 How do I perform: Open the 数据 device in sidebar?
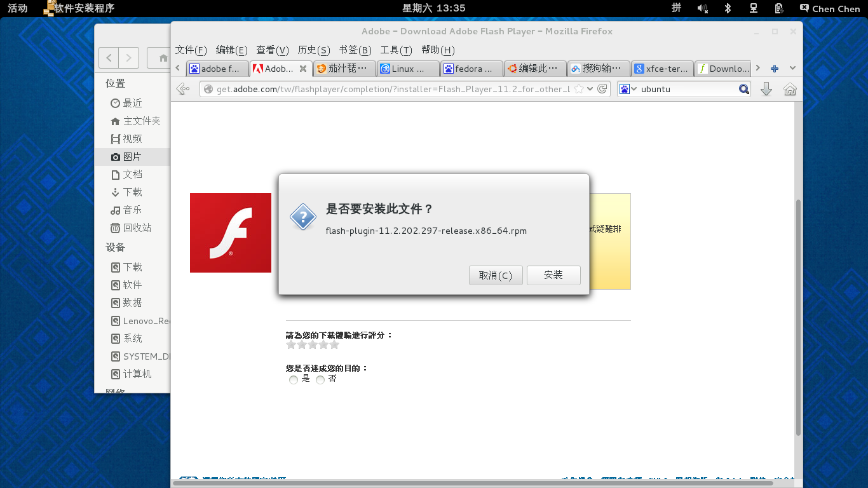(x=132, y=302)
